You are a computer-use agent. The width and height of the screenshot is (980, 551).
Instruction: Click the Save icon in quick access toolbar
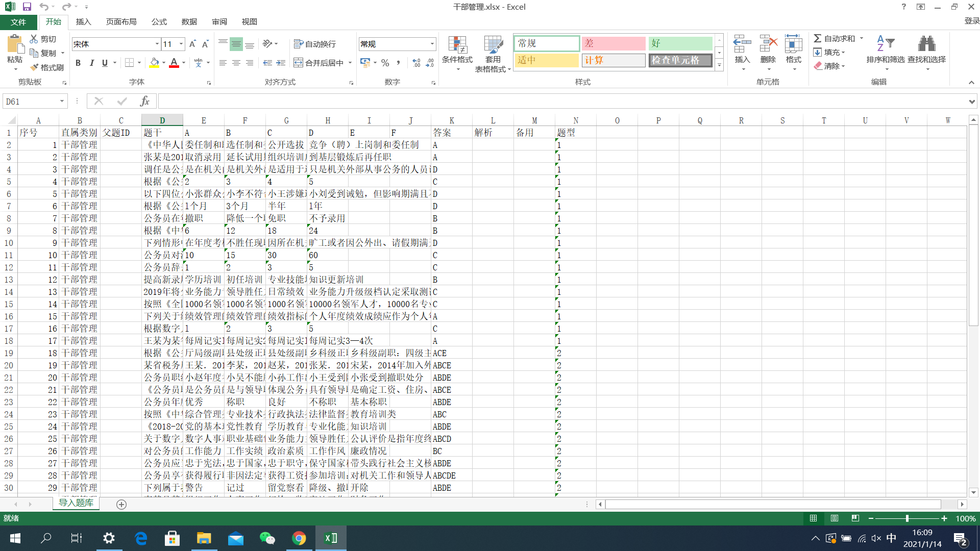(x=27, y=7)
